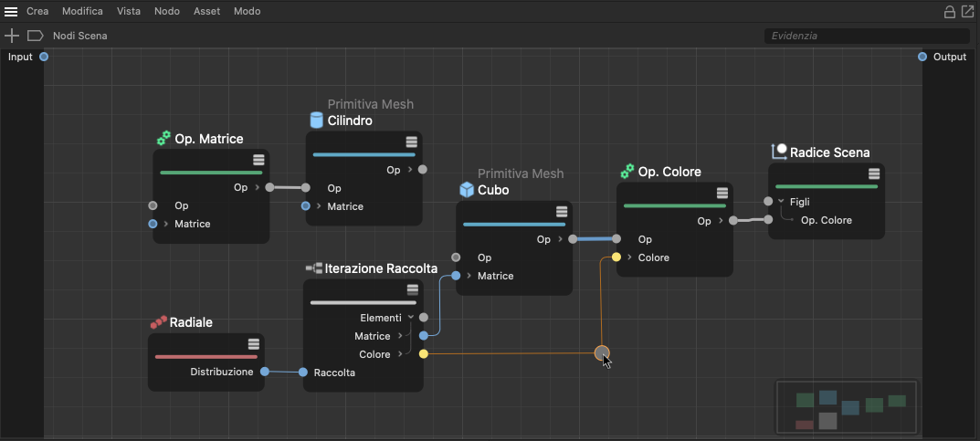This screenshot has height=441, width=980.
Task: Click the blue color bar on Cubo node
Action: pyautogui.click(x=514, y=225)
